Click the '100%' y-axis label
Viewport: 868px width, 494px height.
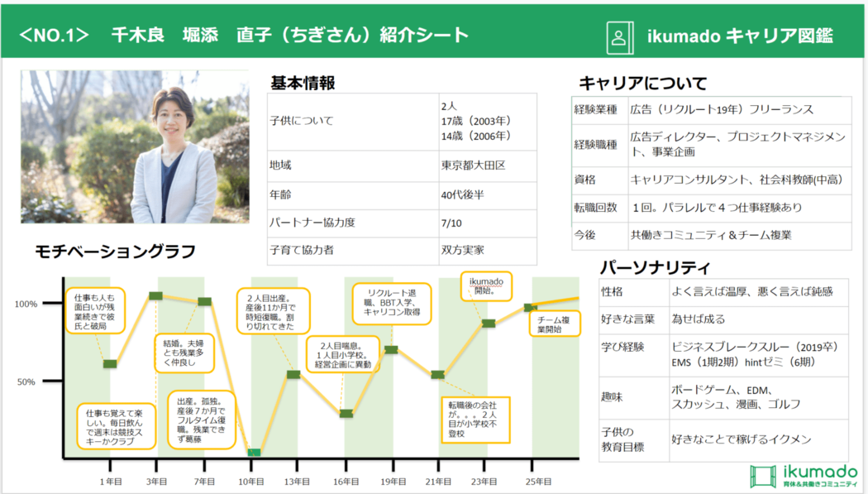tap(26, 304)
